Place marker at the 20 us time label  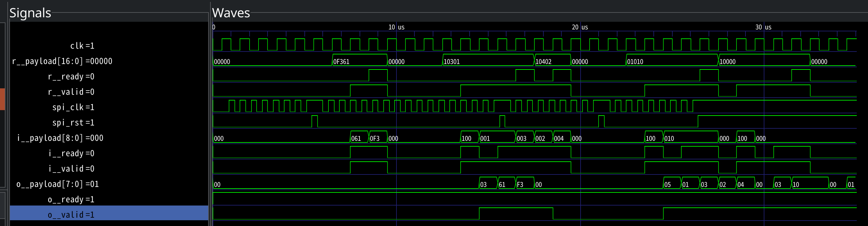[x=580, y=27]
